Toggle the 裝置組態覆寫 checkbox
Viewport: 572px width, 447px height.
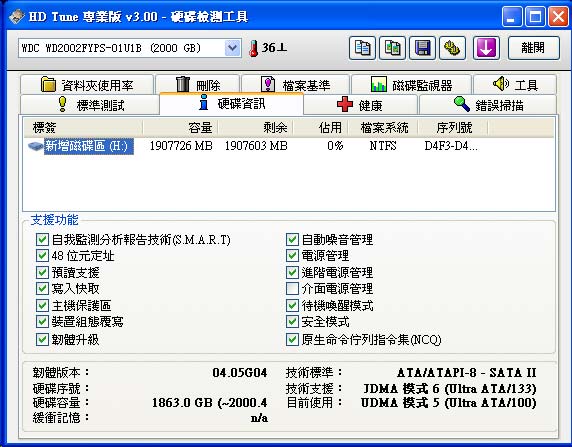[42, 321]
